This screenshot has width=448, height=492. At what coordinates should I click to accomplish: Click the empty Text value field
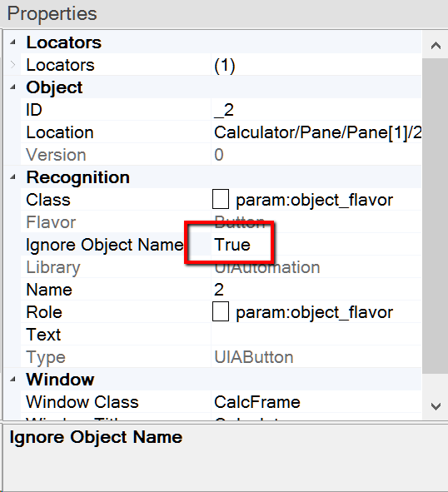[316, 334]
